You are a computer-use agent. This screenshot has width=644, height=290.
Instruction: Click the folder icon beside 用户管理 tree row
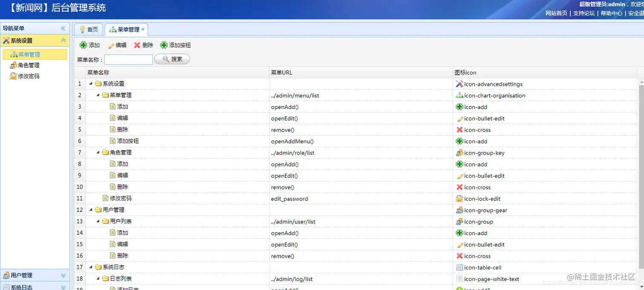(x=98, y=210)
